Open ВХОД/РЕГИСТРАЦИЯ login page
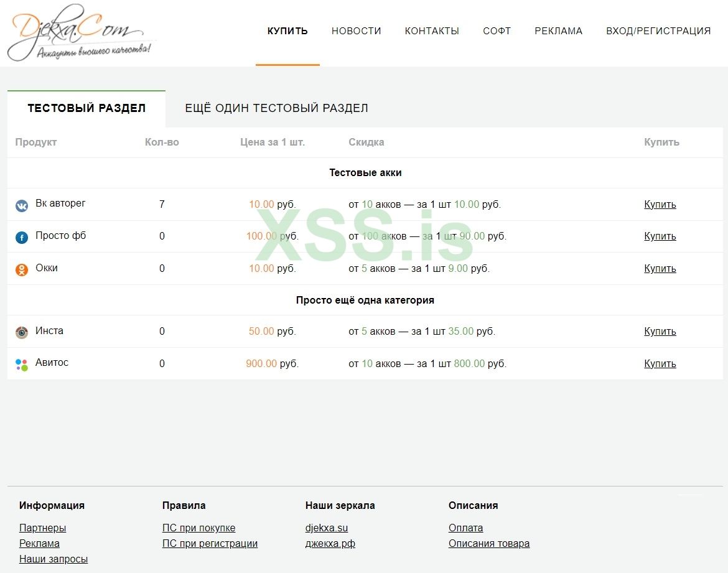 (x=658, y=31)
